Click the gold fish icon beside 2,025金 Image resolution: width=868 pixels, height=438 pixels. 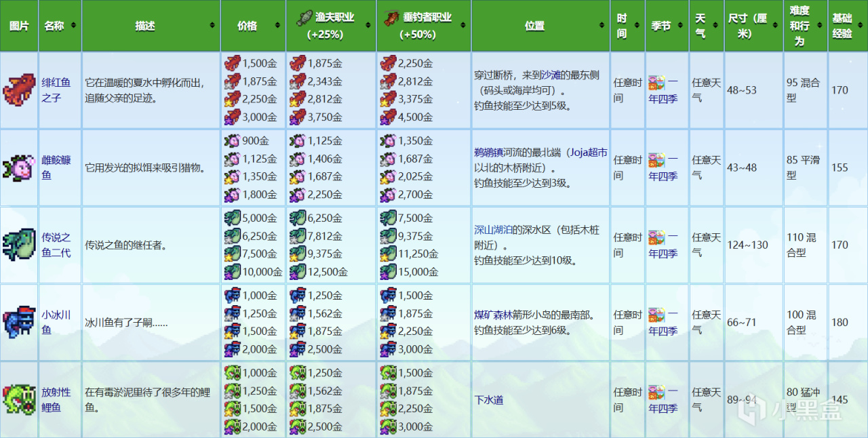pyautogui.click(x=388, y=176)
